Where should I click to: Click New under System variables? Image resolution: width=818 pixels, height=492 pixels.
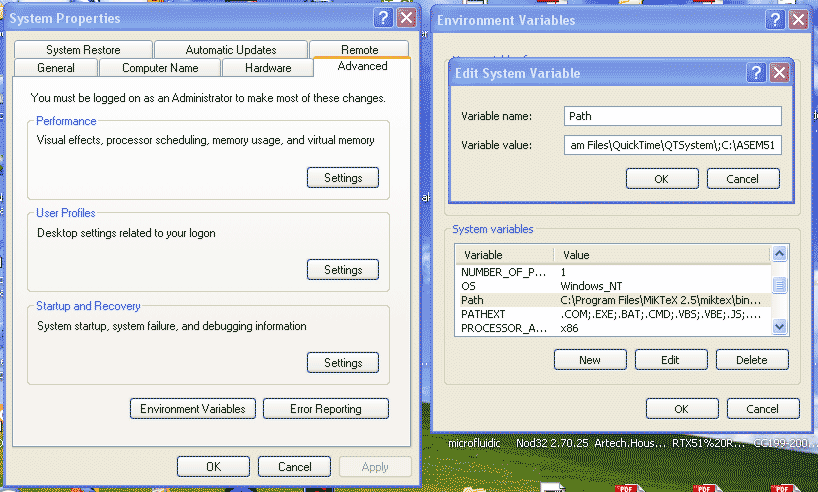[x=590, y=360]
